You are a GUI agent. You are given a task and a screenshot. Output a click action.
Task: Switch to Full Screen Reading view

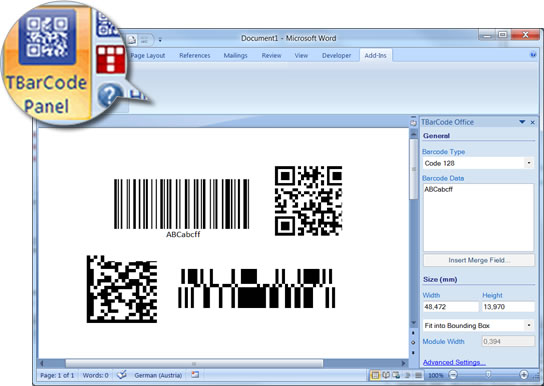(386, 375)
